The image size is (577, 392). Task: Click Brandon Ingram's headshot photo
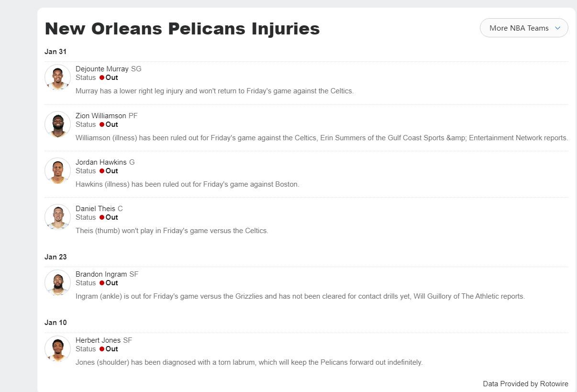(x=58, y=283)
